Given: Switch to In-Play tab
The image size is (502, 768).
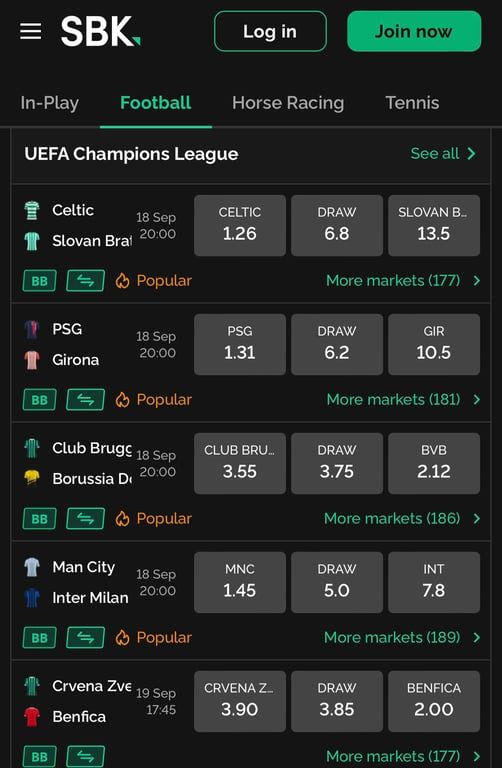Looking at the screenshot, I should point(49,103).
